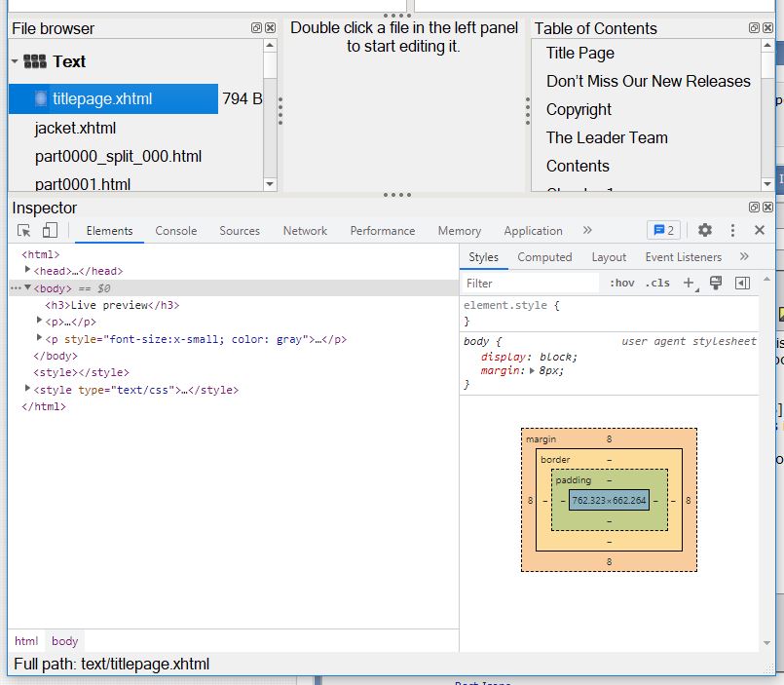Toggle the computed styles sidebar icon
This screenshot has height=685, width=784.
742,284
